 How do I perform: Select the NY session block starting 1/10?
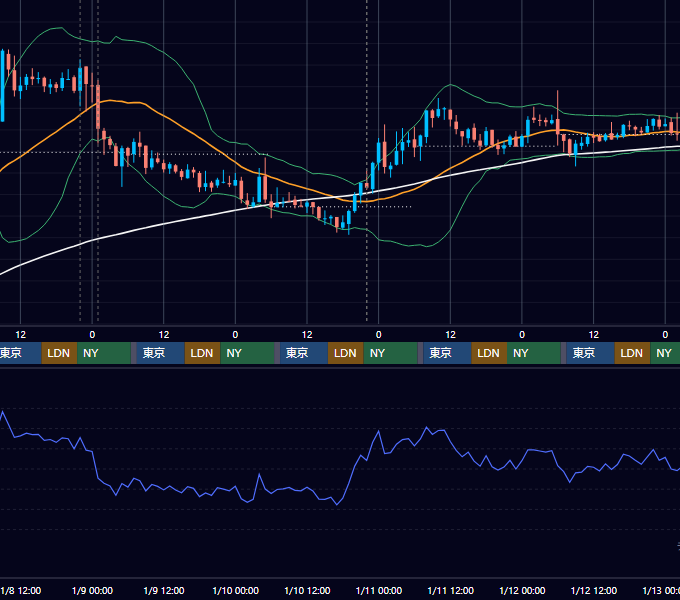coord(390,353)
